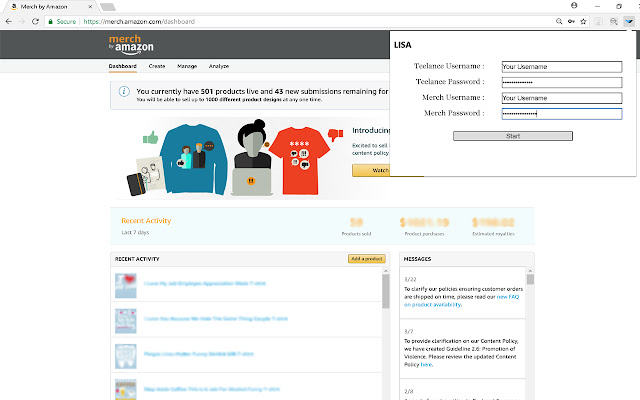Click the thumbs-up icon in banner
This screenshot has height=400, width=640.
(x=150, y=138)
